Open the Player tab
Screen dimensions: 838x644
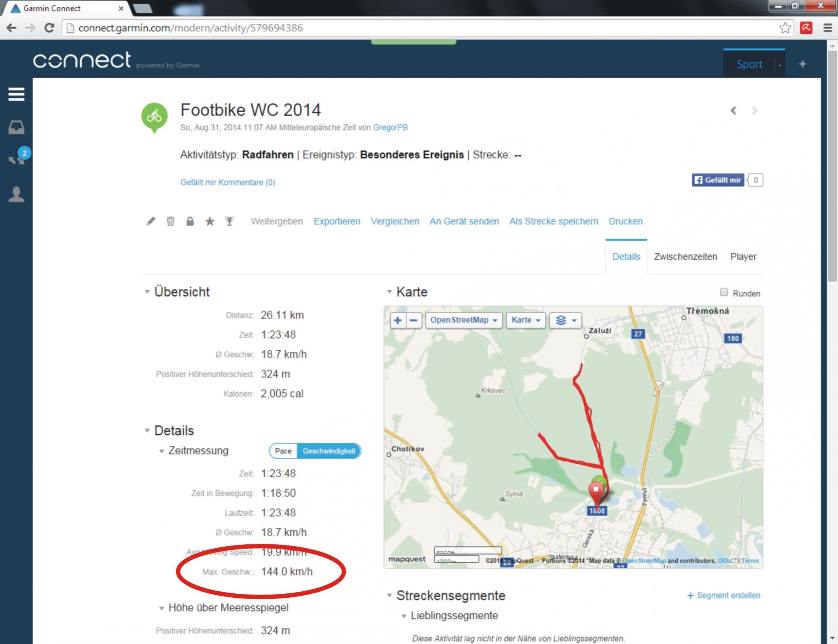[x=743, y=256]
